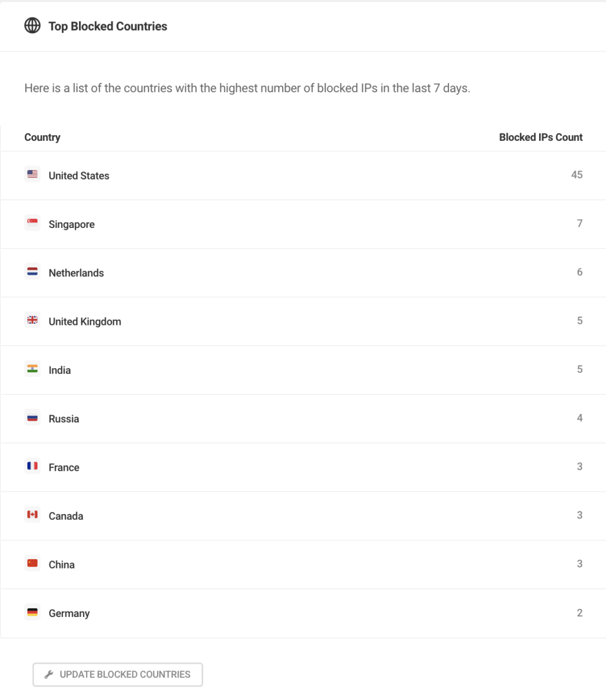Select the United States blocked count 45

click(577, 175)
